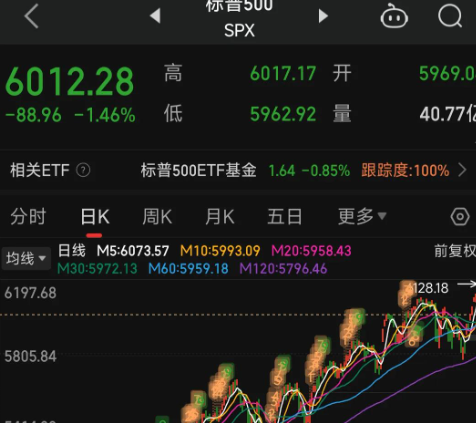Image resolution: width=476 pixels, height=423 pixels.
Task: Tap the M10:5993.09 moving average label
Action: point(220,251)
